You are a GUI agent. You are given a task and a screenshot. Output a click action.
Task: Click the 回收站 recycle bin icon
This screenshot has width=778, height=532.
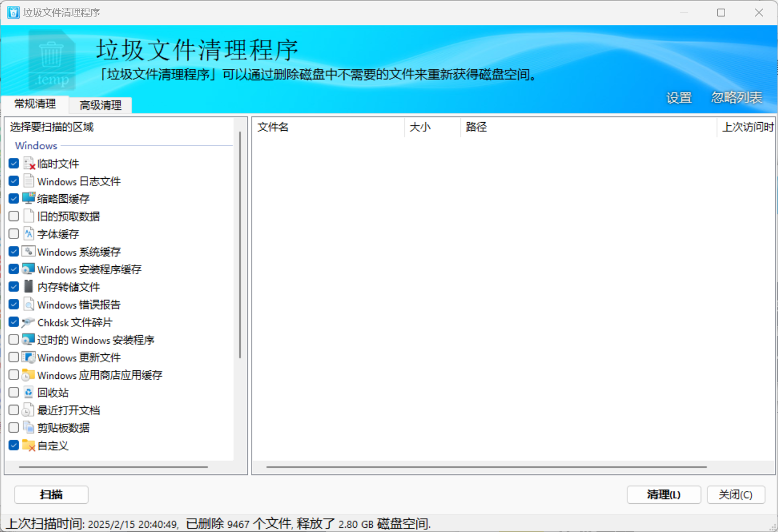coord(29,392)
